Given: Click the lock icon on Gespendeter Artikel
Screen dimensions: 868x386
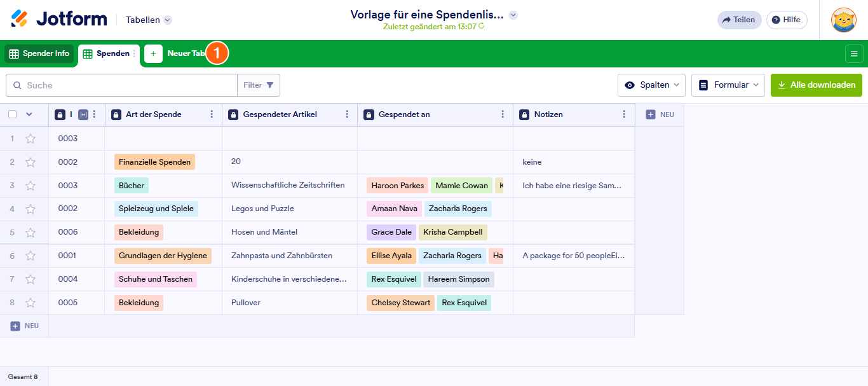Looking at the screenshot, I should (x=233, y=114).
